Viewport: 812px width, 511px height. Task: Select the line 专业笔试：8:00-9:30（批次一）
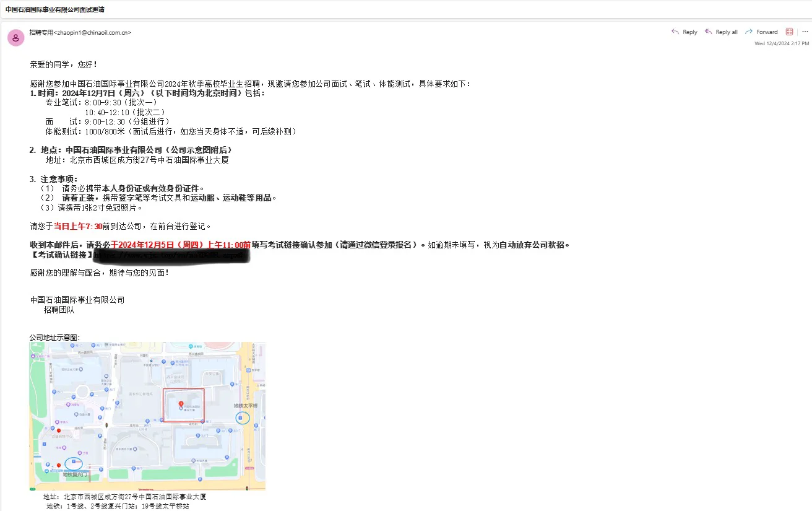101,103
